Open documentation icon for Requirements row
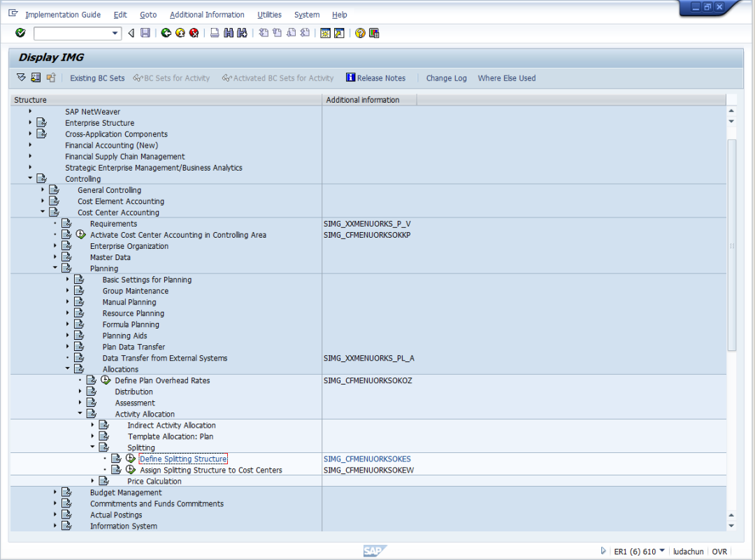Viewport: 755px width, 560px height. pyautogui.click(x=66, y=224)
